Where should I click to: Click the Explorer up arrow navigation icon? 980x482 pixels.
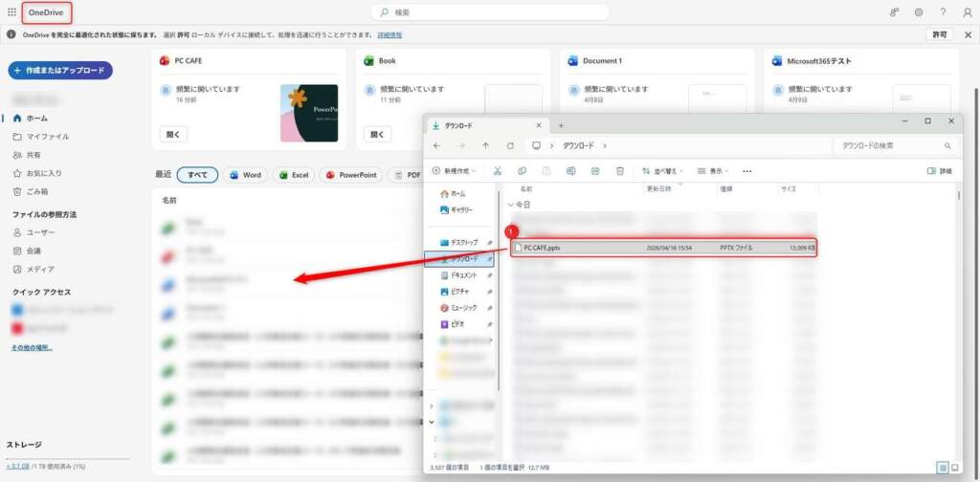click(486, 145)
